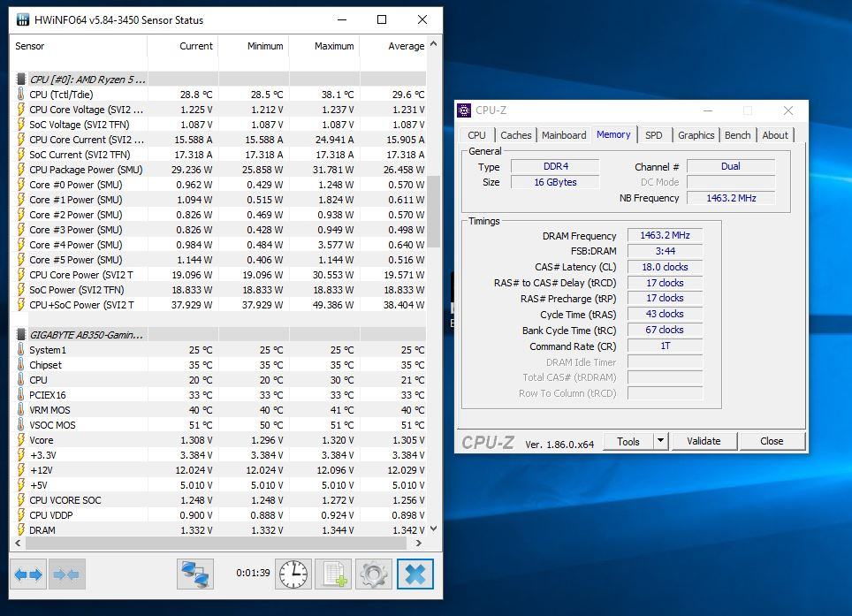Click the lightning icon beside Vcore row
The width and height of the screenshot is (852, 616).
[x=21, y=440]
